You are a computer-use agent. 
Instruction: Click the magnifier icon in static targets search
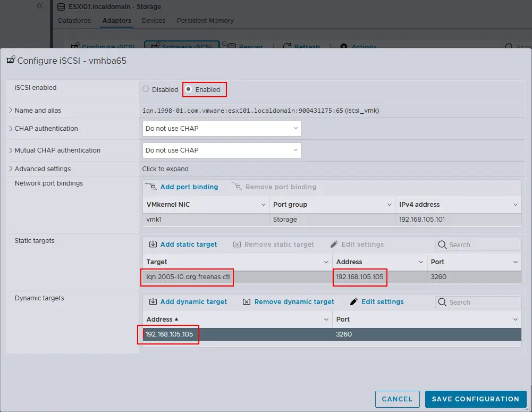[442, 245]
